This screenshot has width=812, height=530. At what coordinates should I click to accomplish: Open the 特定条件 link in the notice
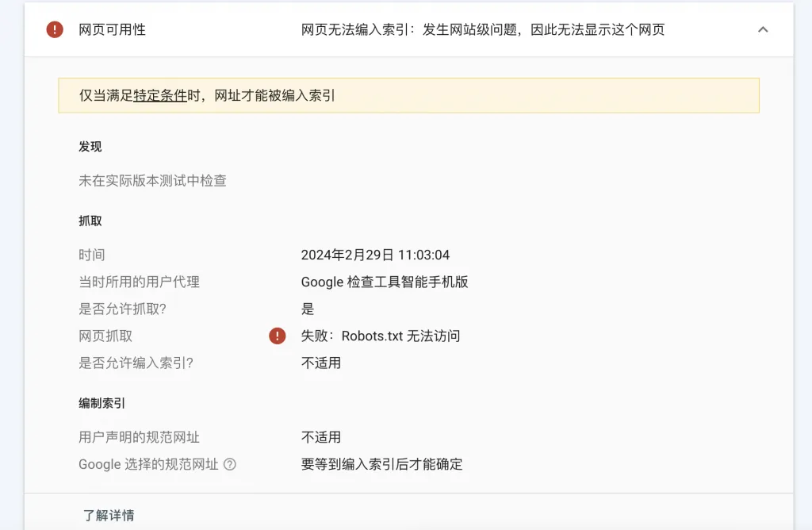point(160,96)
